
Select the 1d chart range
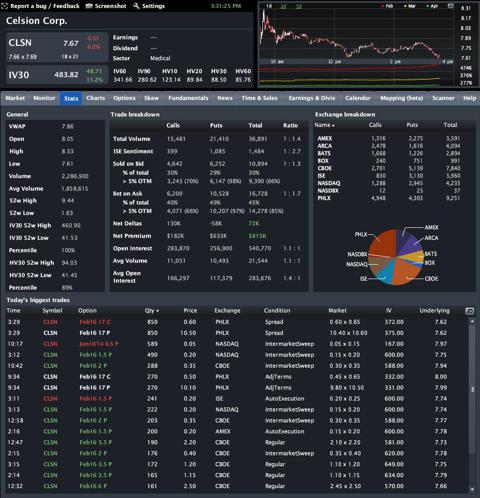point(269,6)
